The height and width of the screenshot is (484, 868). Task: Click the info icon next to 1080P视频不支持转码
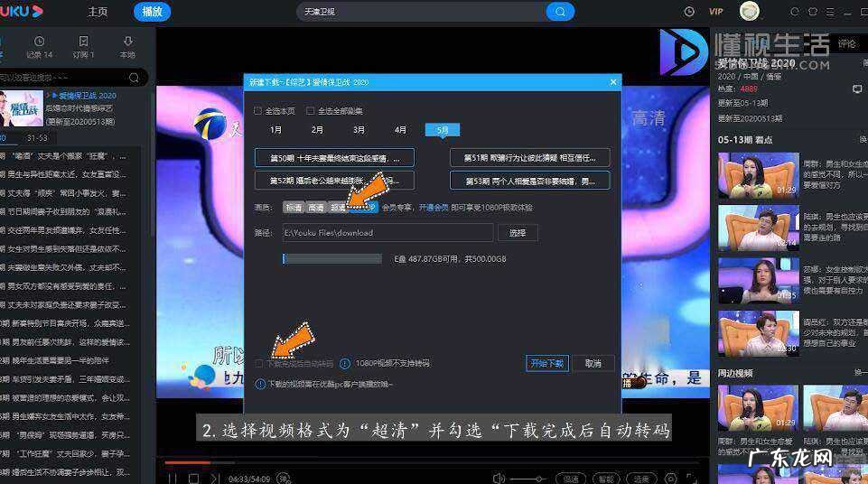point(344,363)
